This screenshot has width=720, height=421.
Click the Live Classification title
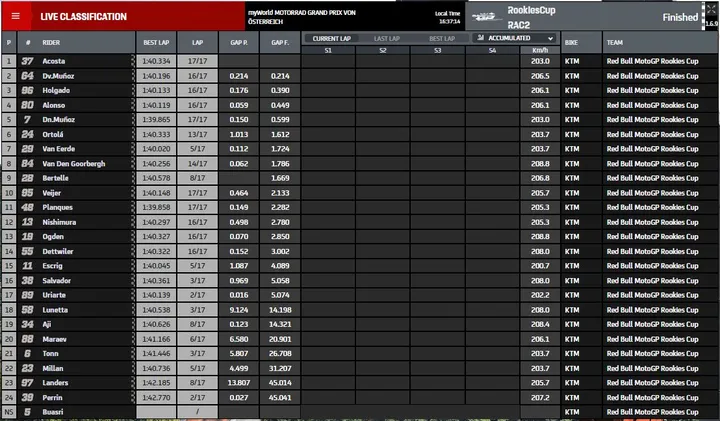click(84, 17)
